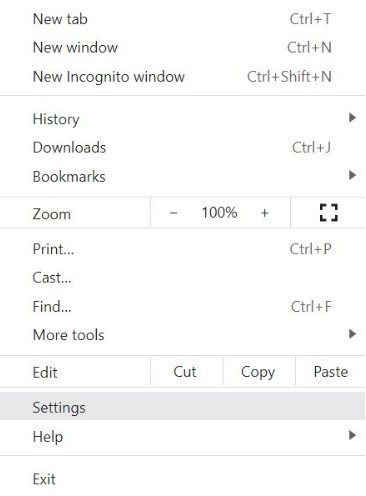Click the 100% zoom level value

(x=219, y=213)
